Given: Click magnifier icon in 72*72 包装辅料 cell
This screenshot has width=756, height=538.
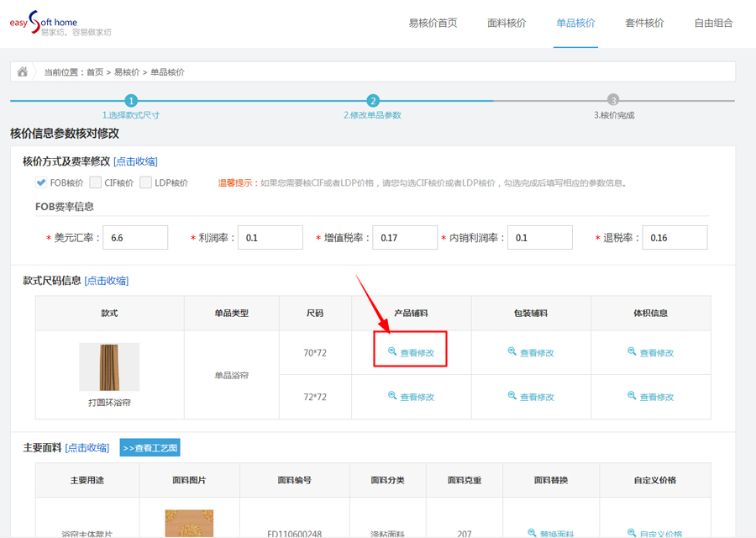Looking at the screenshot, I should point(512,396).
